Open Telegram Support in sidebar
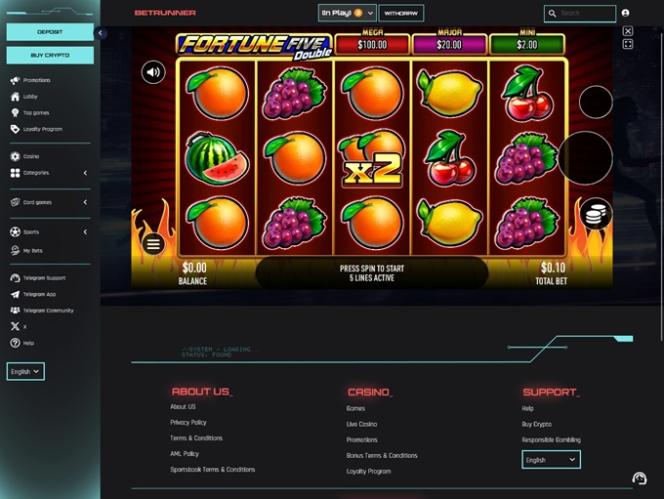Viewport: 664px width, 499px height. point(38,278)
